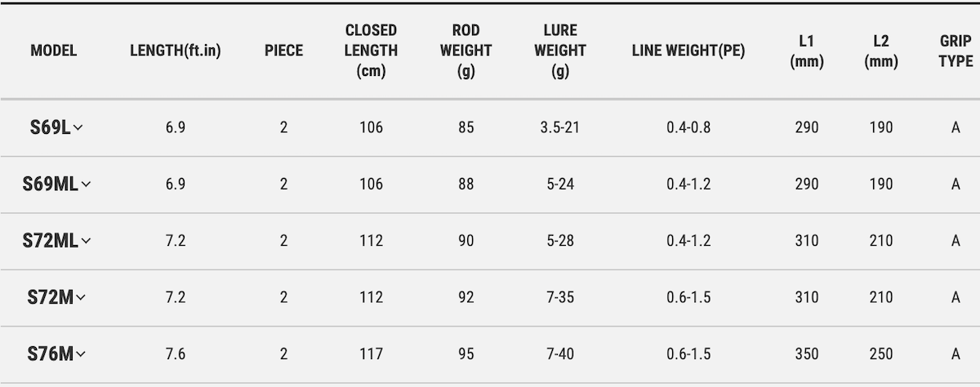Click the S69ML rod weight 88 cell
This screenshot has width=980, height=387.
click(465, 185)
